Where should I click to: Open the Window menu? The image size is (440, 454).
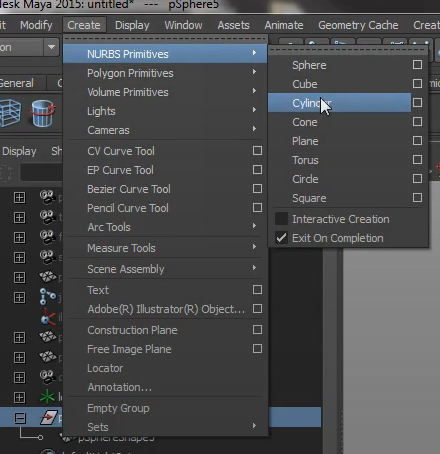183,25
